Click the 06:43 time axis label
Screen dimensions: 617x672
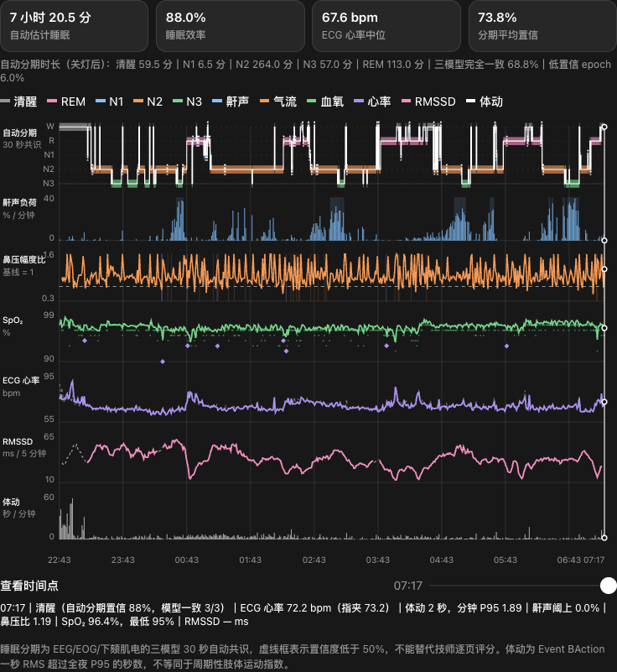[568, 560]
